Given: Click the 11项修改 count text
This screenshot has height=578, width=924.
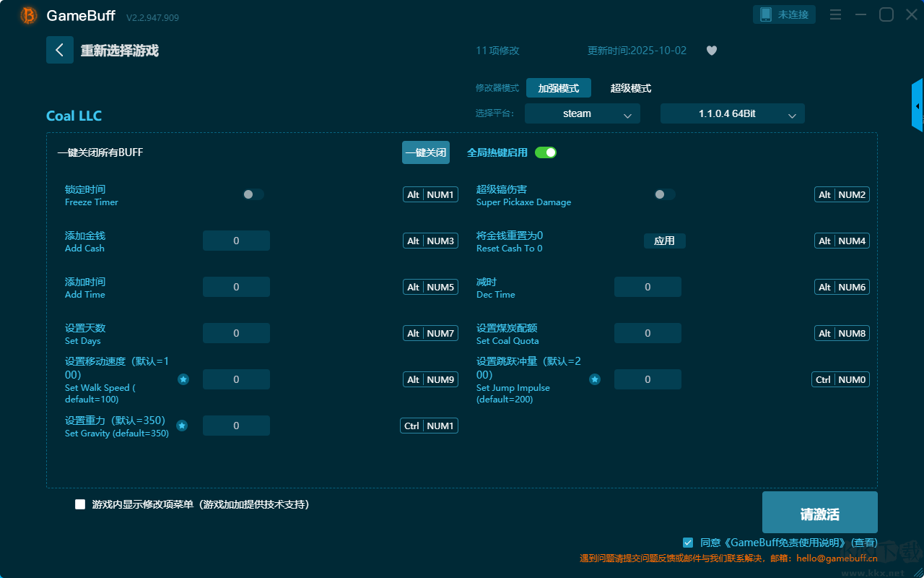Looking at the screenshot, I should point(497,51).
